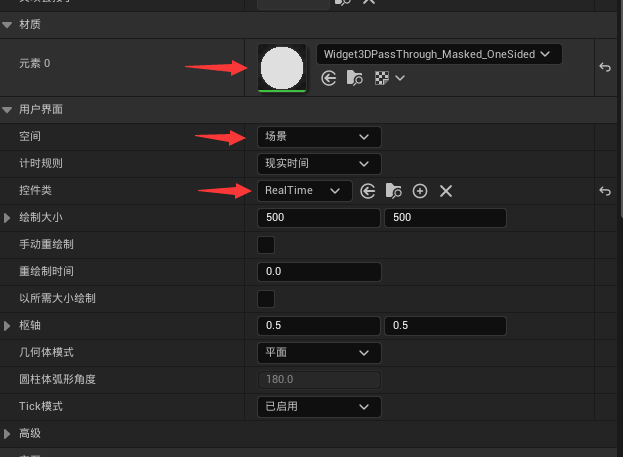Expand the 高级 section
623x457 pixels.
7,434
